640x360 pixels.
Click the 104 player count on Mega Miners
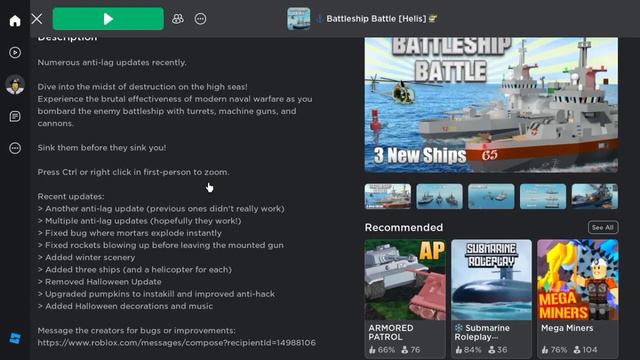pos(585,350)
